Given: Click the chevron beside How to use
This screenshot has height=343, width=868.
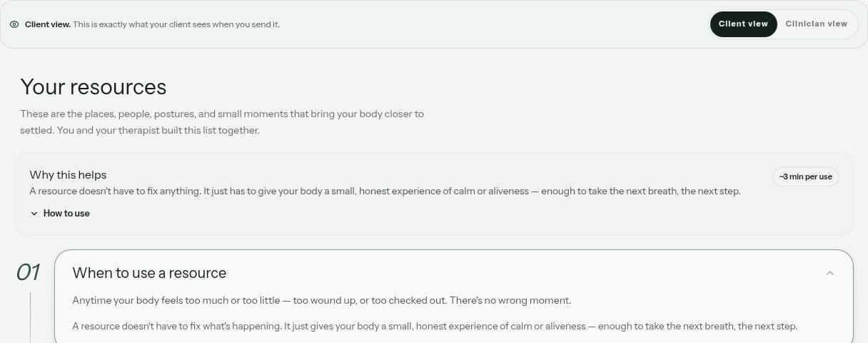Looking at the screenshot, I should coord(34,214).
